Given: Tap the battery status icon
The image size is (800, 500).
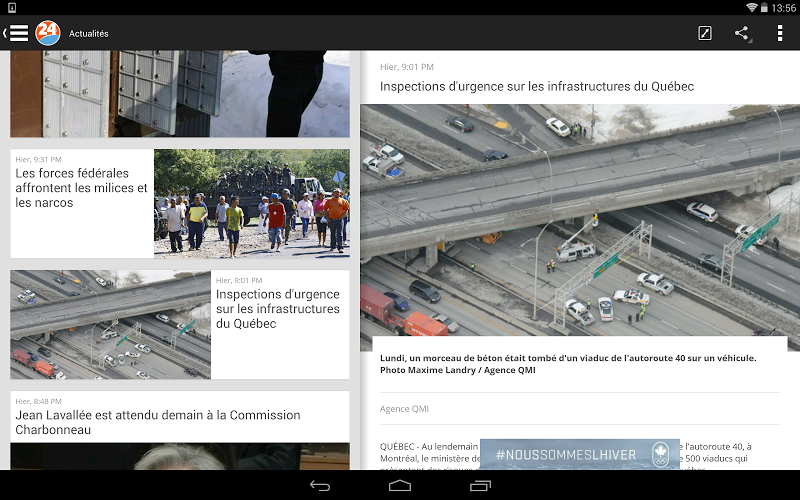Looking at the screenshot, I should click(x=764, y=8).
